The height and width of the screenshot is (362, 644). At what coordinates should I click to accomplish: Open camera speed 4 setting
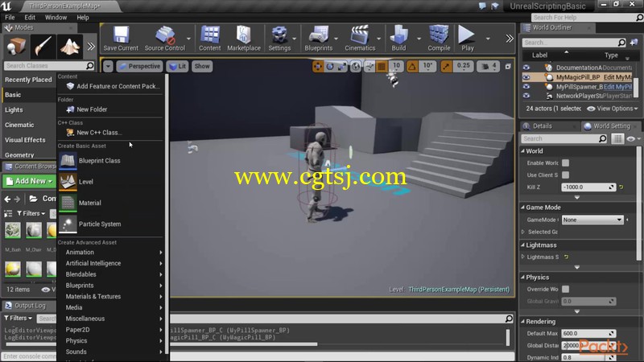click(x=489, y=66)
